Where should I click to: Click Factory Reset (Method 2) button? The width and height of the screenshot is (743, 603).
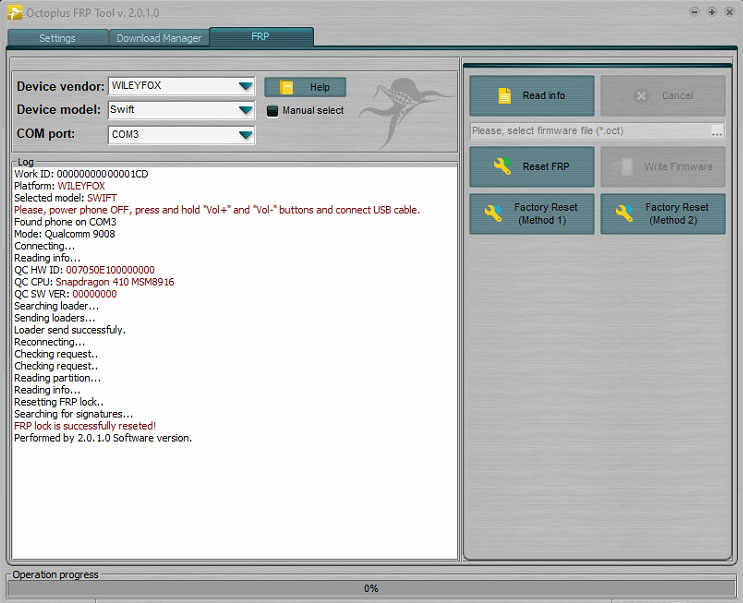coord(663,214)
